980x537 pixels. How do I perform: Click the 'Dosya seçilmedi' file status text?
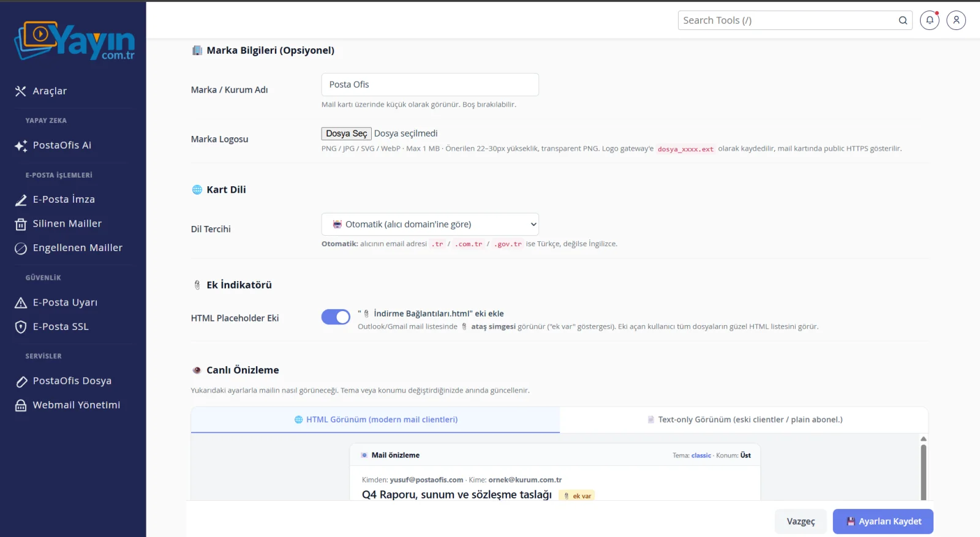click(x=405, y=133)
